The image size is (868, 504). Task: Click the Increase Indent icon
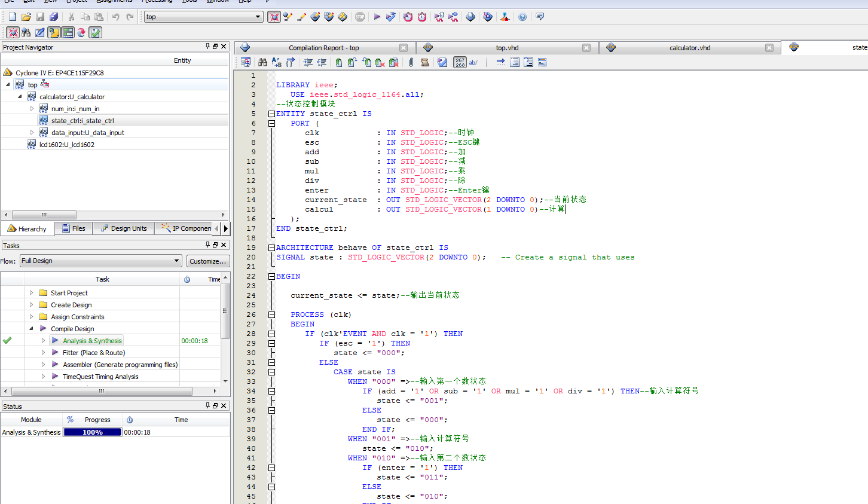(308, 62)
